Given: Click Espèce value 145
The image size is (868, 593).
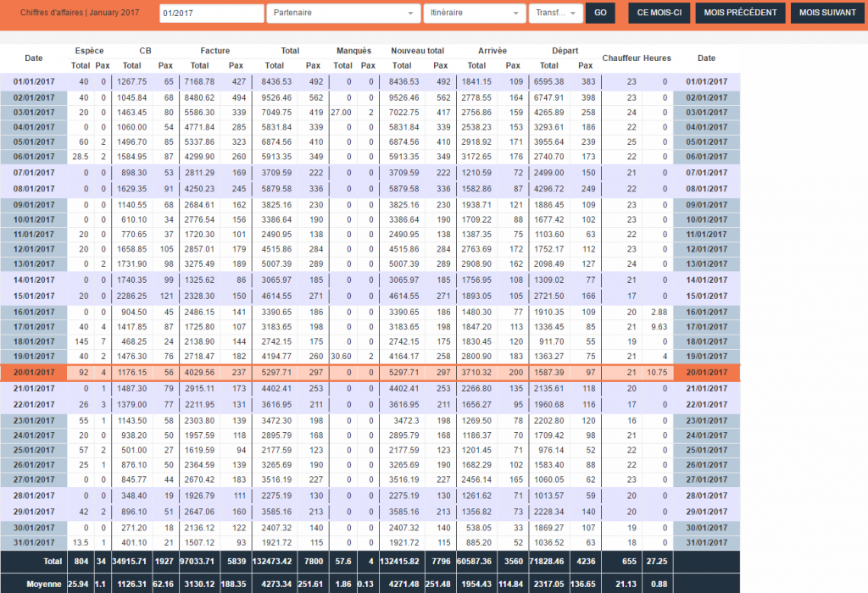Looking at the screenshot, I should [x=81, y=341].
